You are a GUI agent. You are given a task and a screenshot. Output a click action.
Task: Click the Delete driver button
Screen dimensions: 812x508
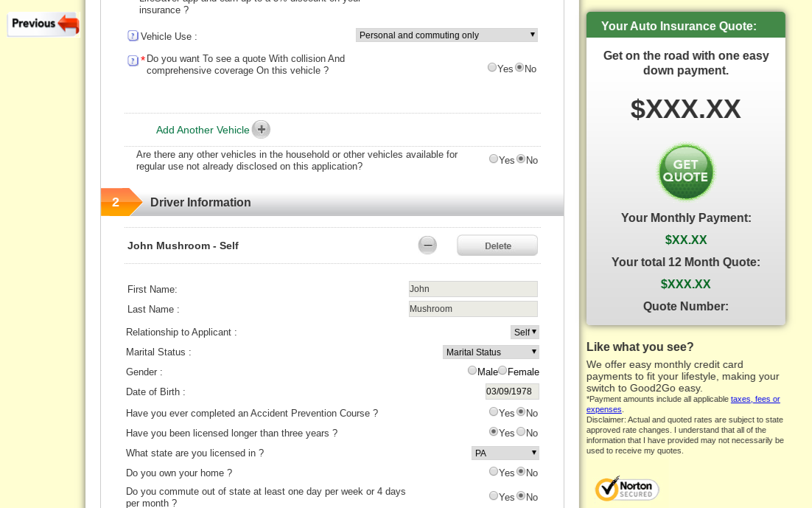tap(497, 246)
